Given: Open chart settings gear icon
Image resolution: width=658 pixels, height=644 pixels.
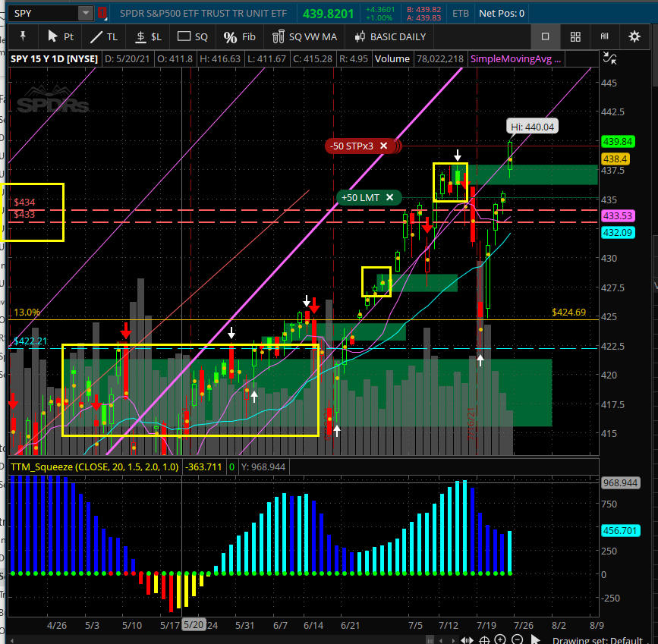Looking at the screenshot, I should (634, 36).
